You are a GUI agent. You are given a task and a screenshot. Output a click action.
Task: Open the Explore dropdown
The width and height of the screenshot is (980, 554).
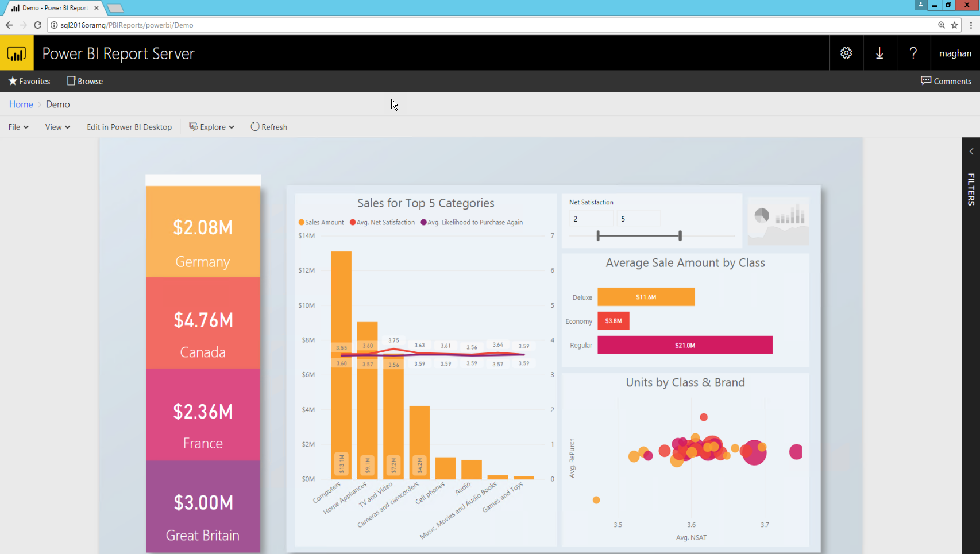click(211, 127)
